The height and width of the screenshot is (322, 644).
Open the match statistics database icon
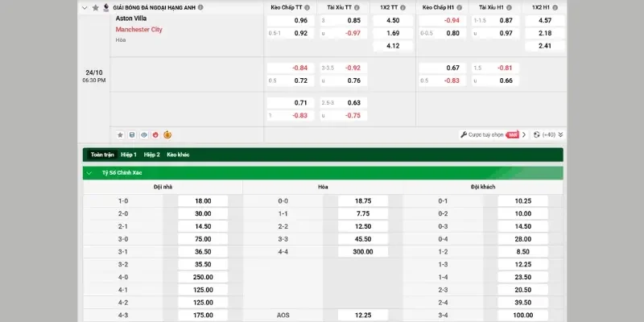[132, 134]
